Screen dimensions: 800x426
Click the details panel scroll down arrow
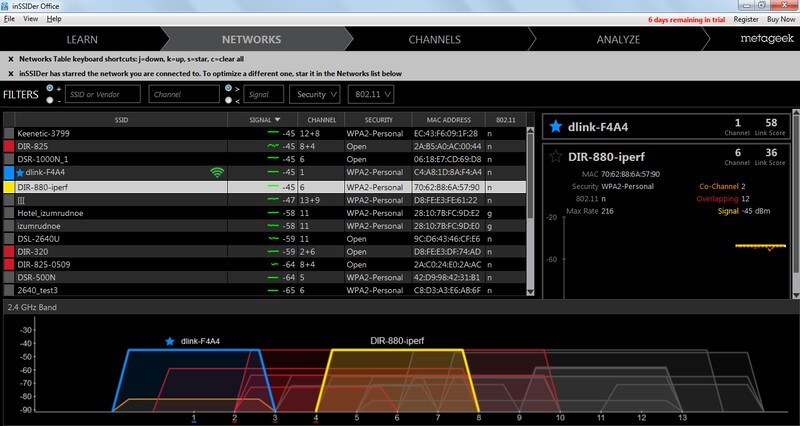(796, 295)
